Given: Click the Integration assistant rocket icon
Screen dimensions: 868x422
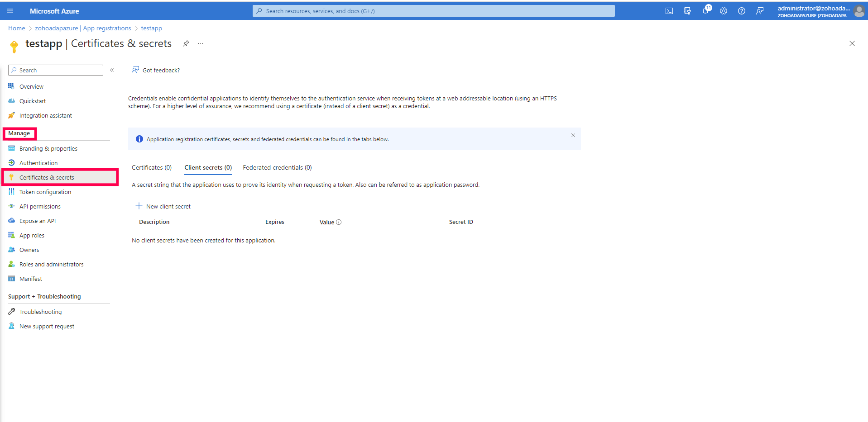Looking at the screenshot, I should [11, 115].
